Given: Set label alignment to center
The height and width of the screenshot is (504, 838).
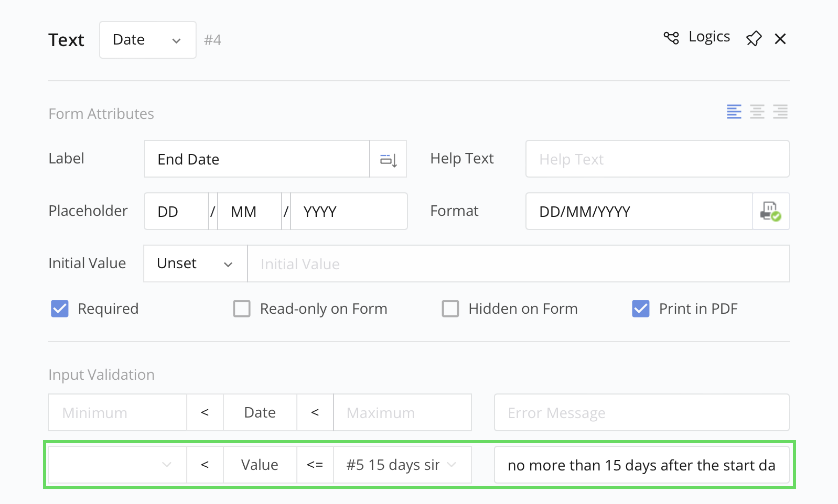Looking at the screenshot, I should (x=757, y=112).
